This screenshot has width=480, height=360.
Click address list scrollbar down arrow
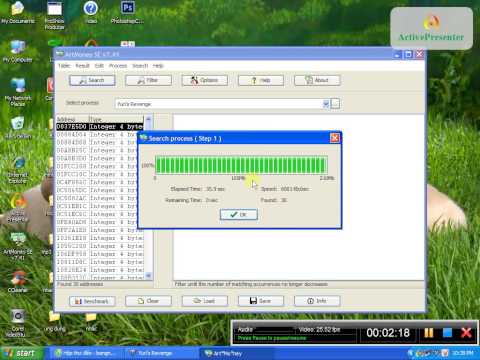click(x=148, y=275)
